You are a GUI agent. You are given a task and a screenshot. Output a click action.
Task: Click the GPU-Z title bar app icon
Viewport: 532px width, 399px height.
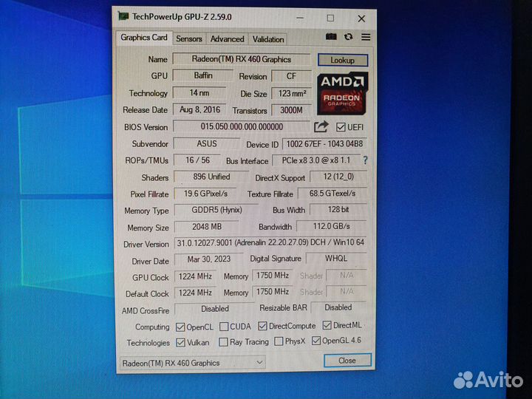tap(123, 16)
